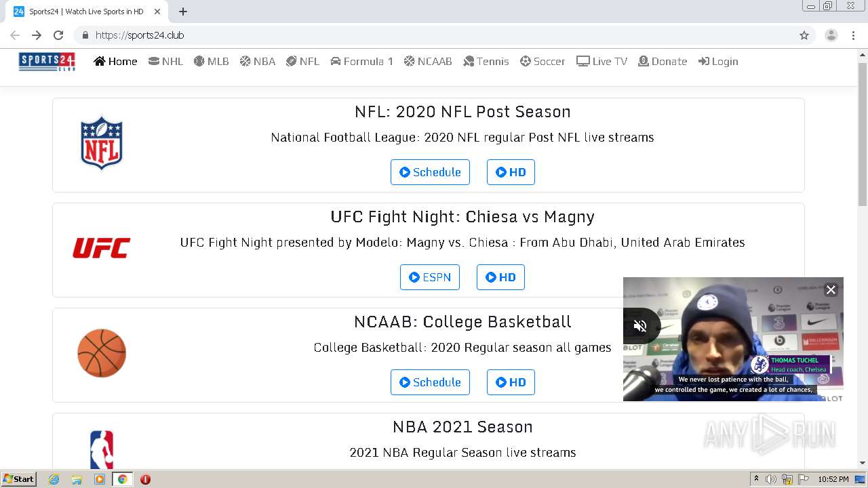The image size is (868, 488).
Task: Click the UFC ESPN stream button
Action: tap(430, 277)
